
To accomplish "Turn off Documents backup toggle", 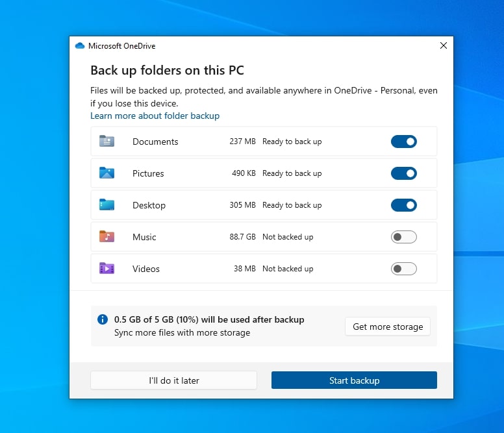I will click(x=404, y=142).
